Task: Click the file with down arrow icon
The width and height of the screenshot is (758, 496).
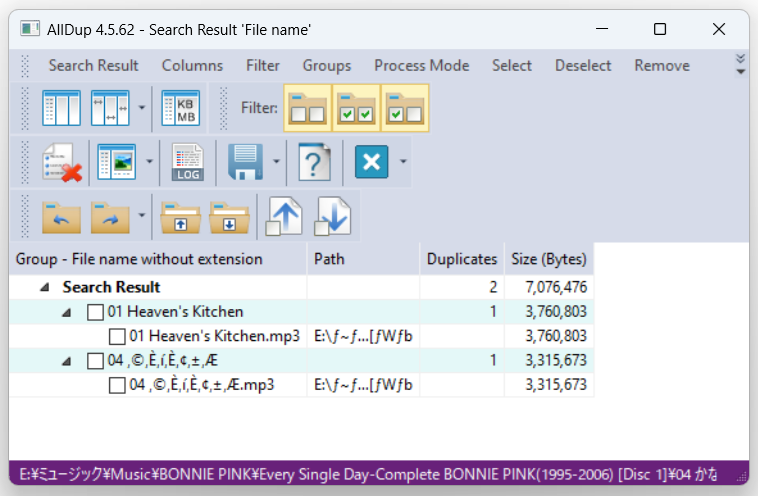Action: [x=333, y=216]
